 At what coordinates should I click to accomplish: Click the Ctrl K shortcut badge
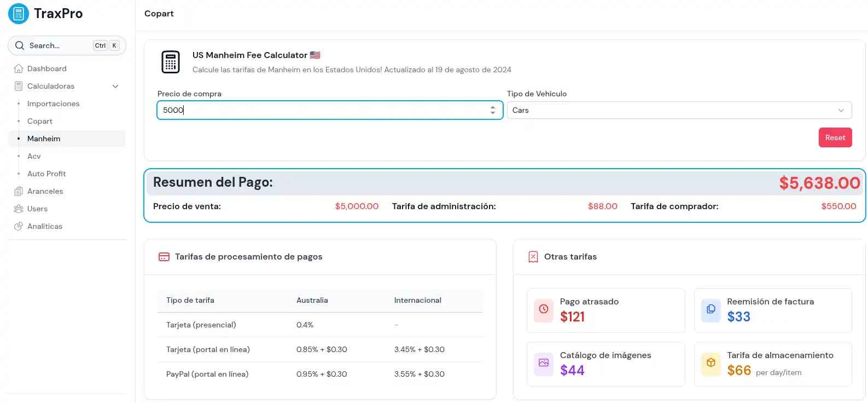click(106, 45)
